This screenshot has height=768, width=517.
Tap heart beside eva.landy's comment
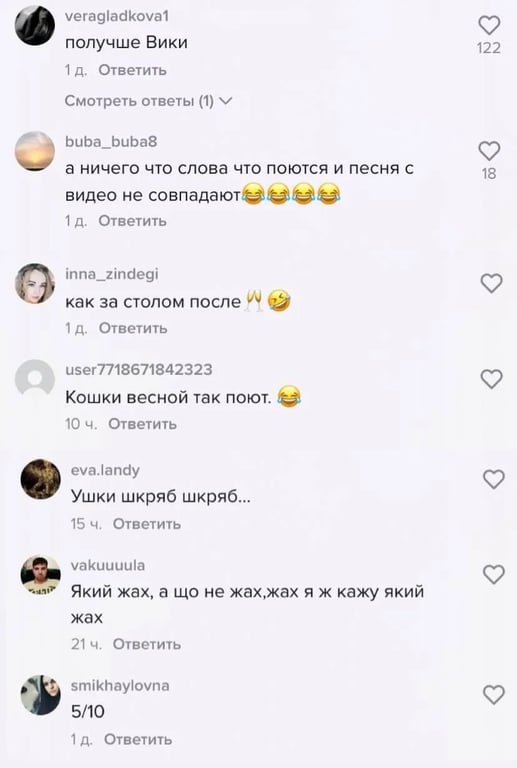(494, 479)
